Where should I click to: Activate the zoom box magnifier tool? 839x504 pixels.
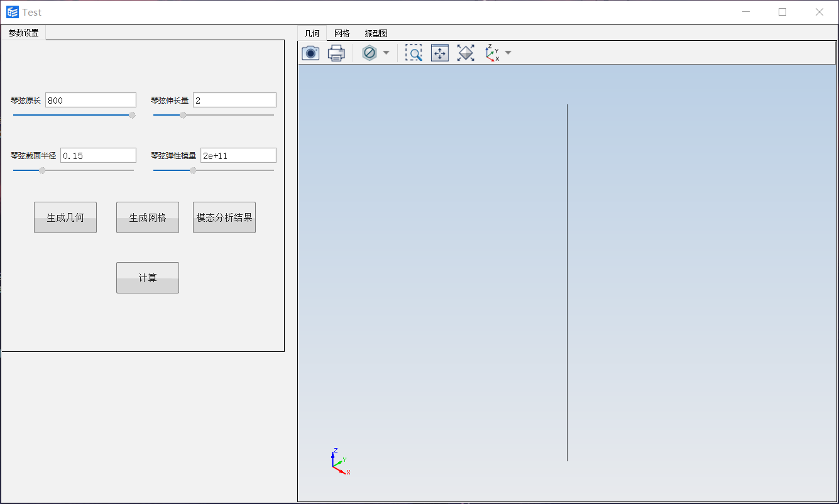[414, 53]
